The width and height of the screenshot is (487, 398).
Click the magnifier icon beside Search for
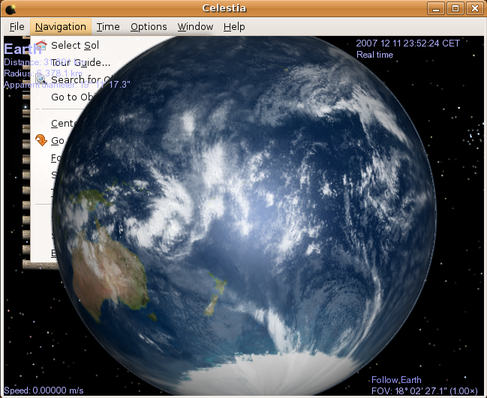(41, 80)
